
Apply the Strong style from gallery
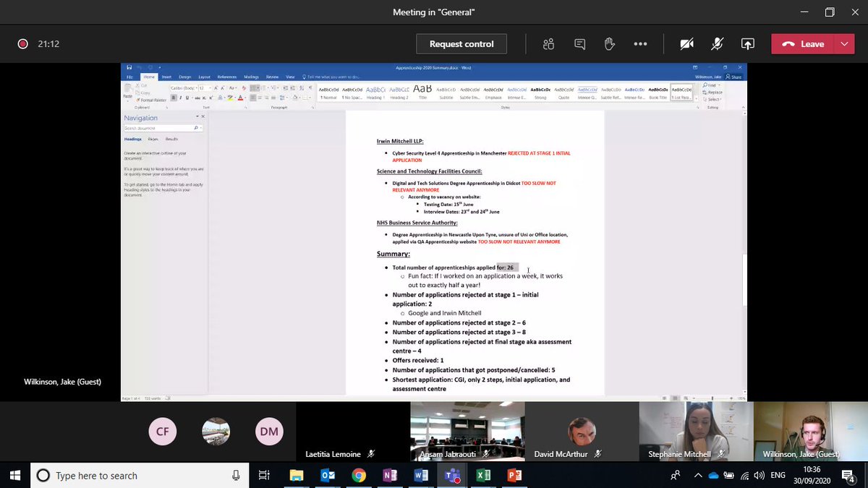(x=540, y=92)
